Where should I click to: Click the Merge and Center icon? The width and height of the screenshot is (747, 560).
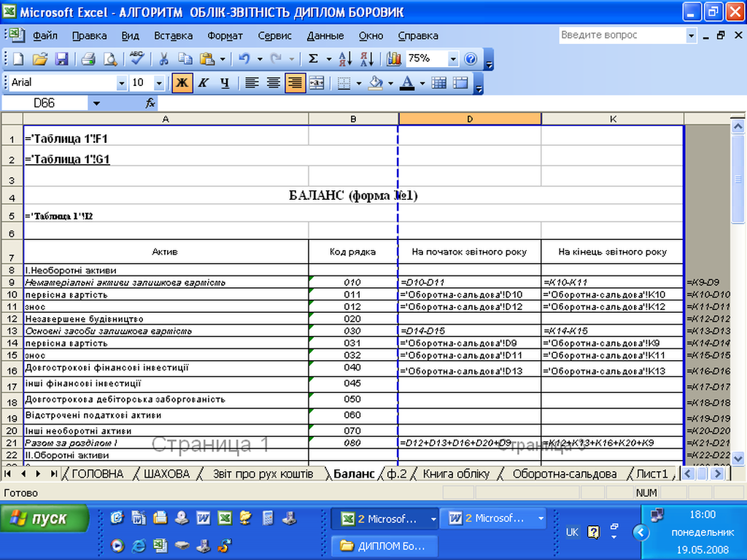(x=317, y=83)
